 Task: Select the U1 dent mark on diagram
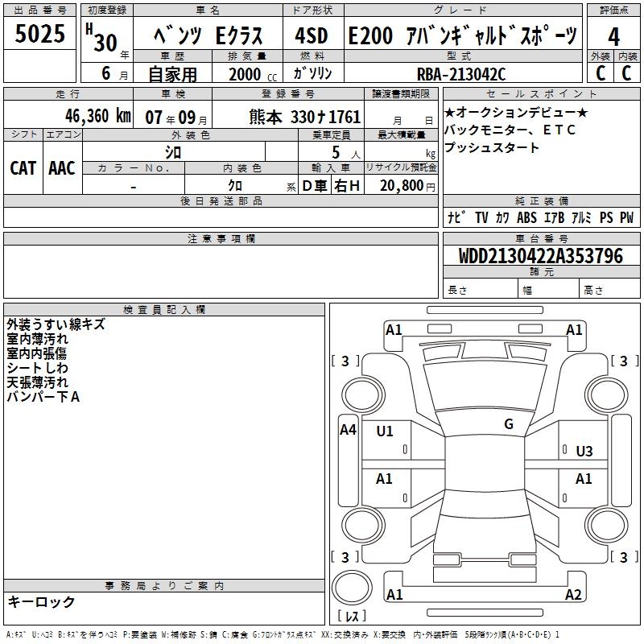(x=385, y=431)
